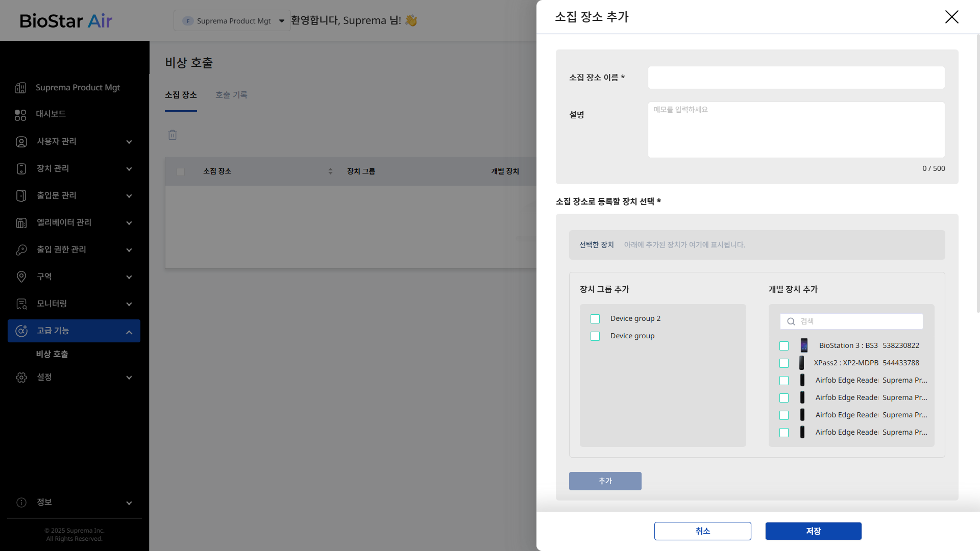
Task: Click the trash delete icon above table
Action: coord(173,135)
